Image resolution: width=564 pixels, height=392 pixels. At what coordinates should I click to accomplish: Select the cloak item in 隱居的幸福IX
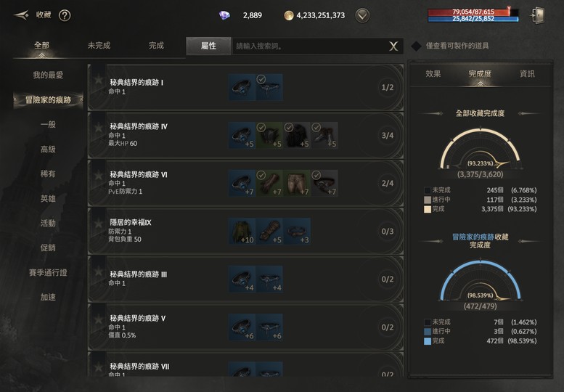242,232
